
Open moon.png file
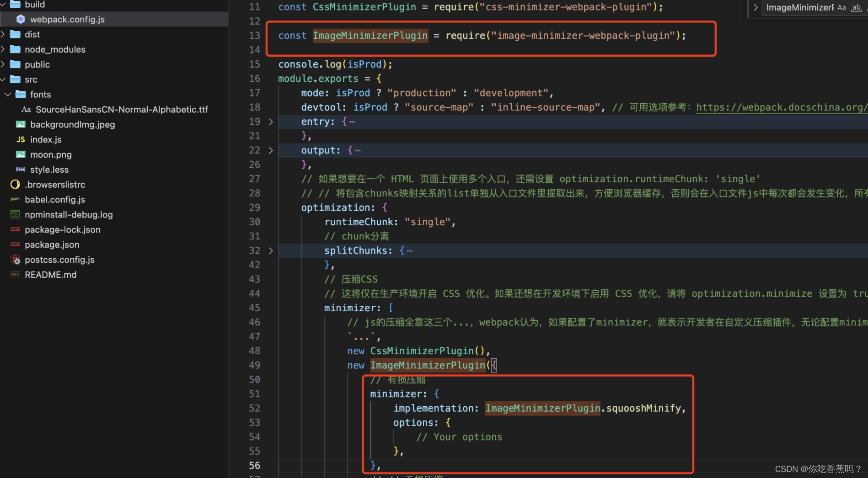point(51,154)
